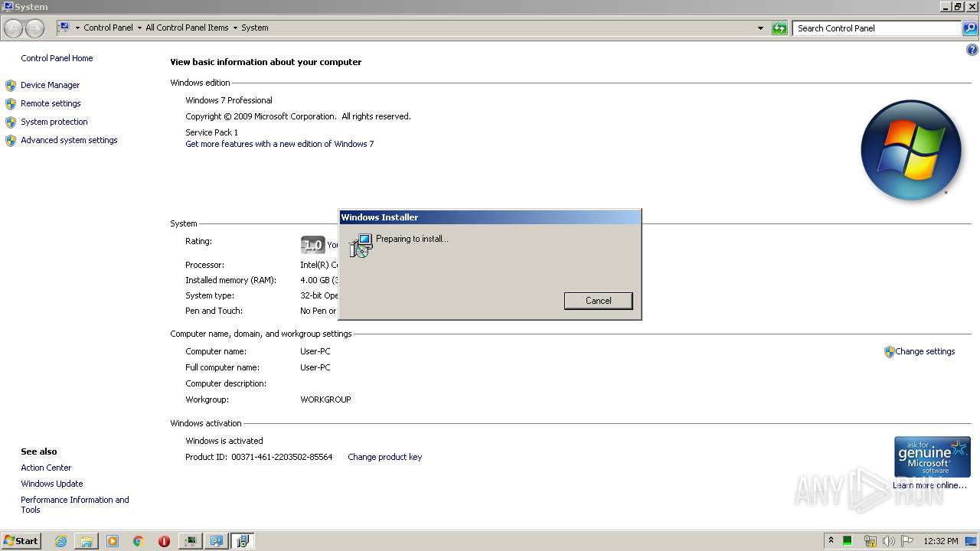
Task: Open network status tray icon with warning
Action: coord(870,541)
